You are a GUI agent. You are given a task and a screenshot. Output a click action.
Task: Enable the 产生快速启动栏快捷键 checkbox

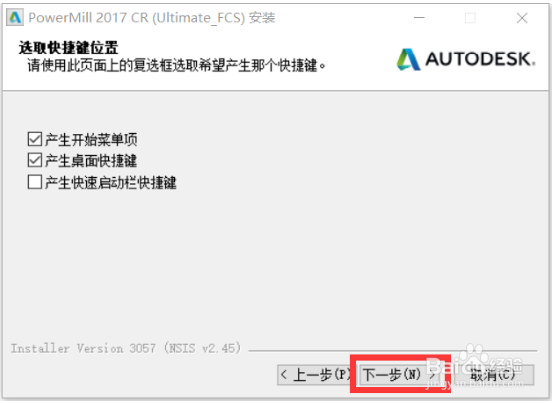(x=35, y=182)
